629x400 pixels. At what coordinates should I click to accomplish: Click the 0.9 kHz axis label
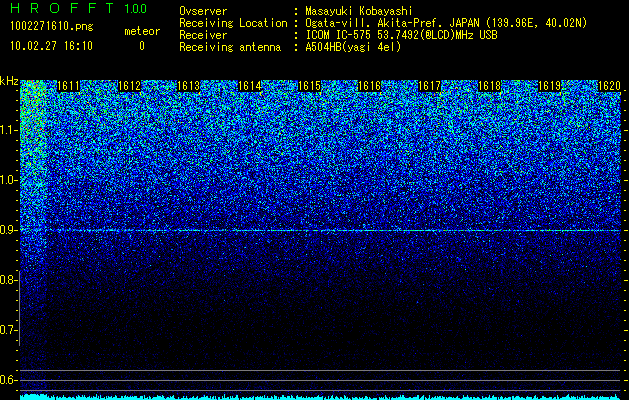[x=7, y=230]
